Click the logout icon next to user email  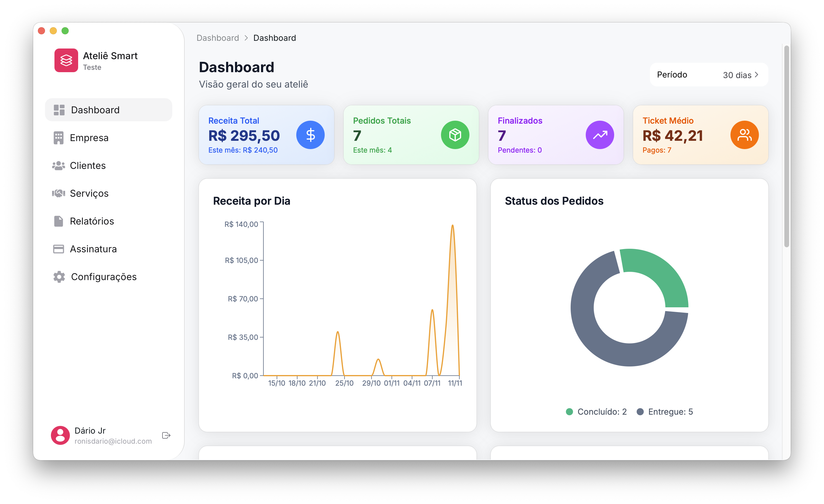[x=166, y=435]
